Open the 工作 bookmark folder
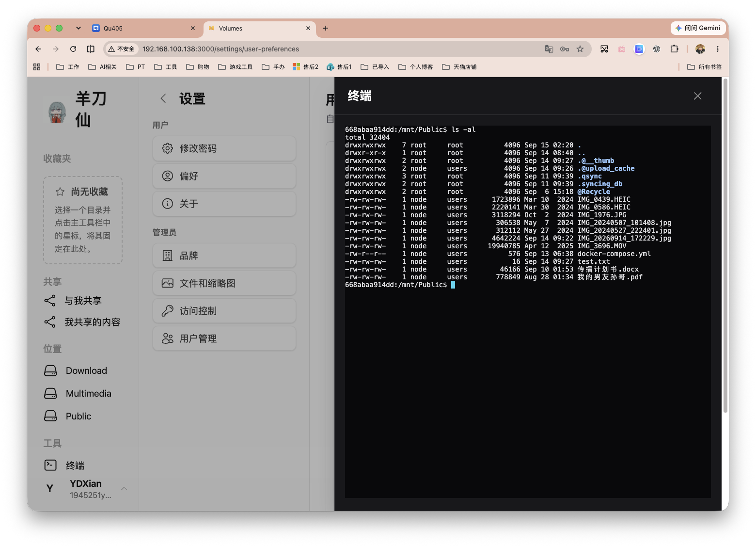756x547 pixels. [68, 67]
